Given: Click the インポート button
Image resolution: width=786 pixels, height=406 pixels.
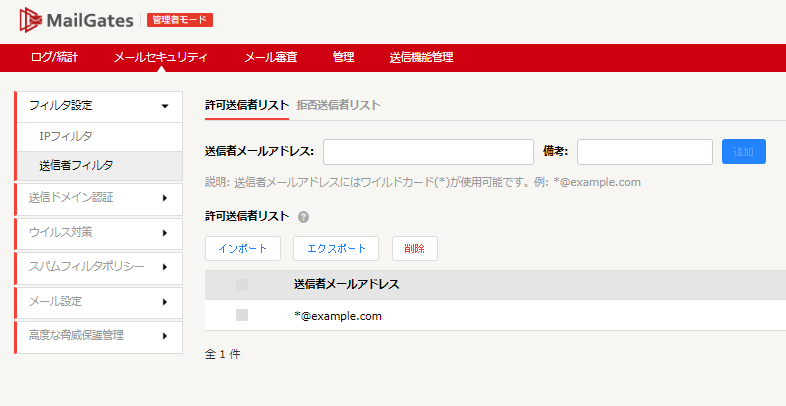Looking at the screenshot, I should (243, 249).
